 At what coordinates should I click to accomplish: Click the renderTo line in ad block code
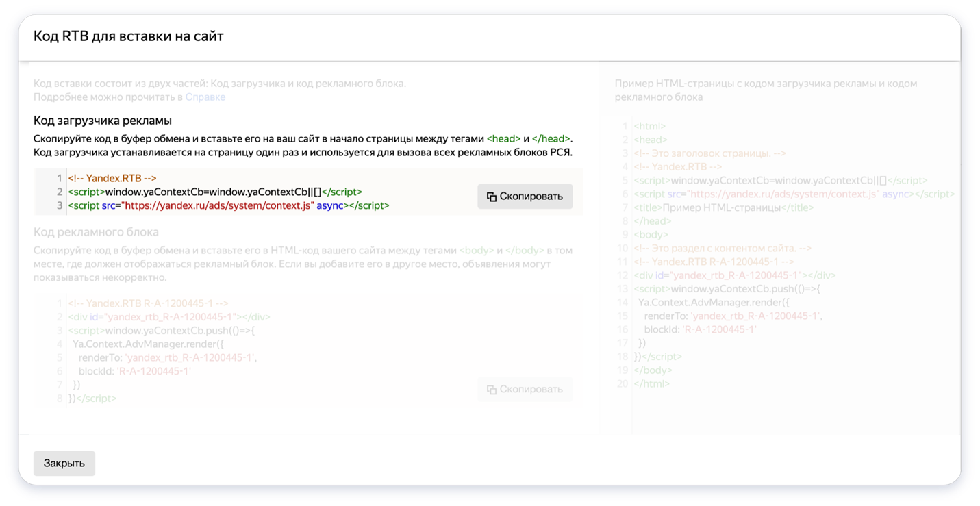(x=168, y=357)
